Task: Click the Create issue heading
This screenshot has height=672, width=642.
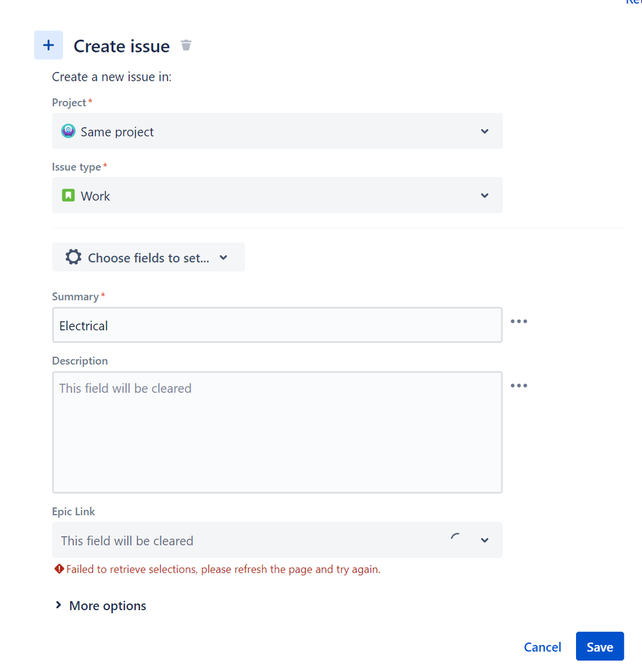Action: (x=121, y=46)
